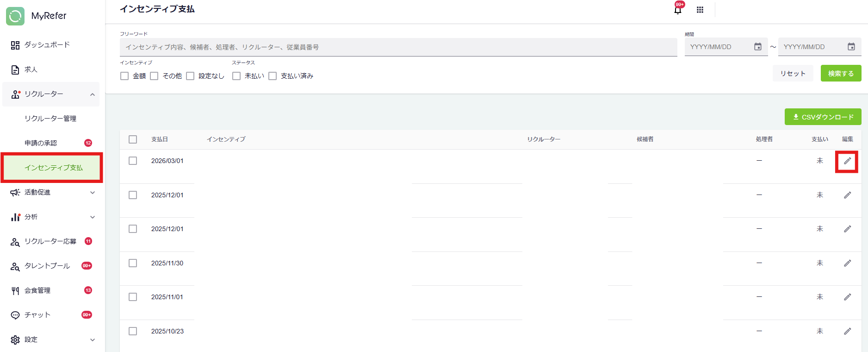The height and width of the screenshot is (352, 868).
Task: Open the apps grid menu icon
Action: click(x=700, y=10)
